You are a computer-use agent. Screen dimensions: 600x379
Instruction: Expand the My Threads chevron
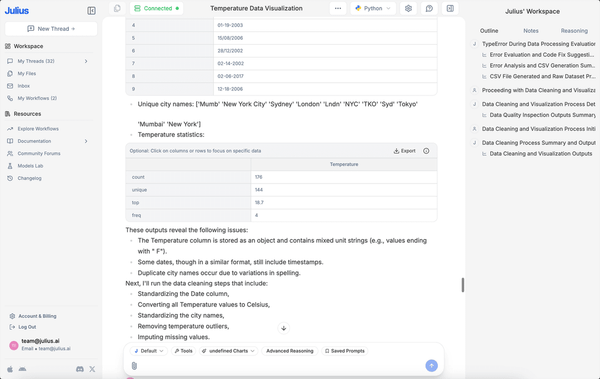coord(86,61)
